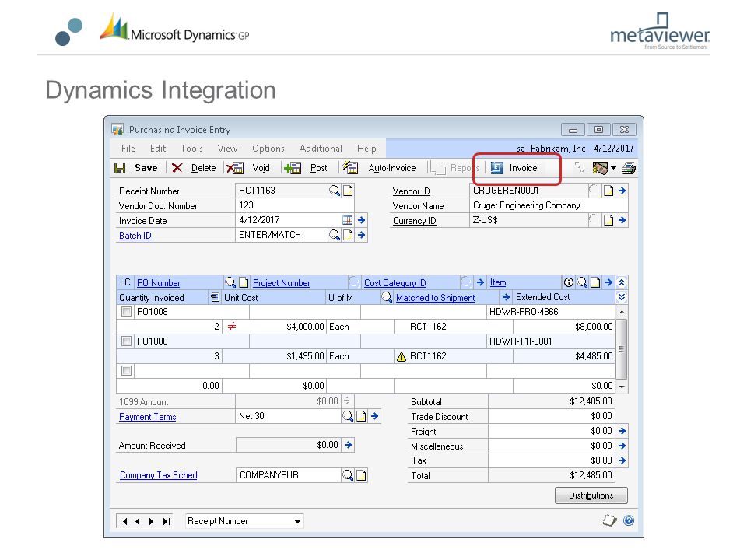Viewport: 747px width, 560px height.
Task: Click the note icon next to Vendor ID
Action: click(608, 191)
